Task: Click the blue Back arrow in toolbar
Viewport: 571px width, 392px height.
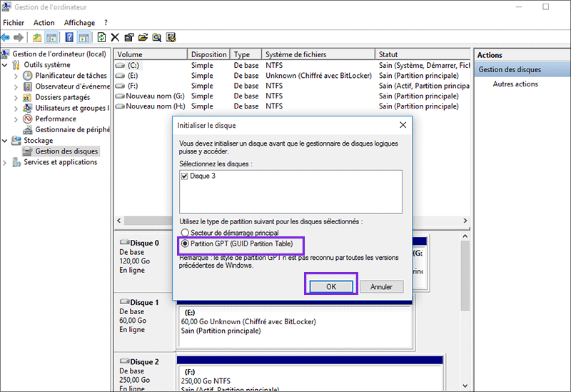Action: pyautogui.click(x=6, y=37)
